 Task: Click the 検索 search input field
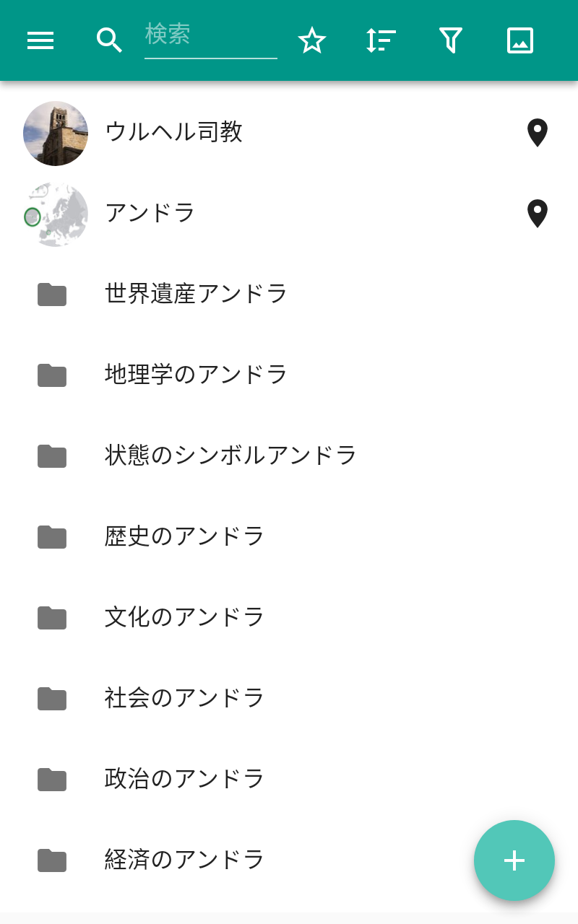tap(210, 36)
